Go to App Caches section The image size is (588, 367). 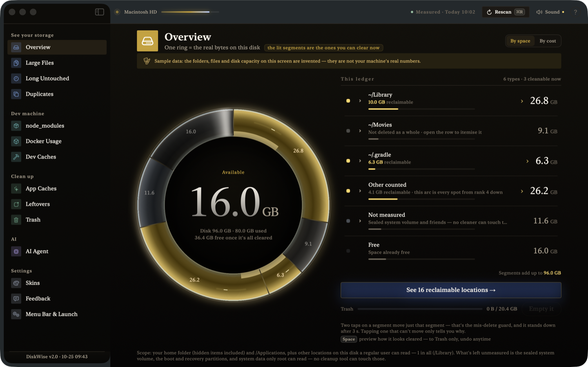point(57,189)
